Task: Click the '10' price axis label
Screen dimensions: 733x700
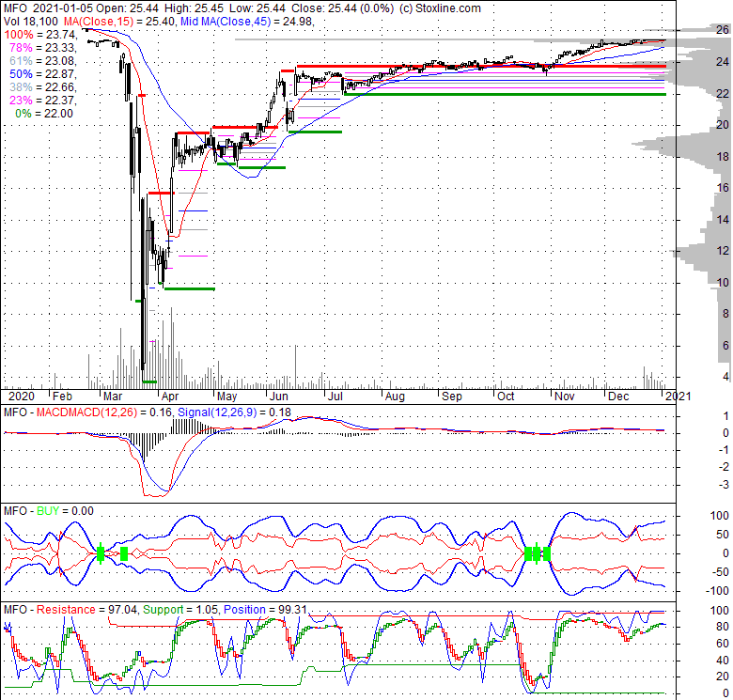Action: point(723,282)
